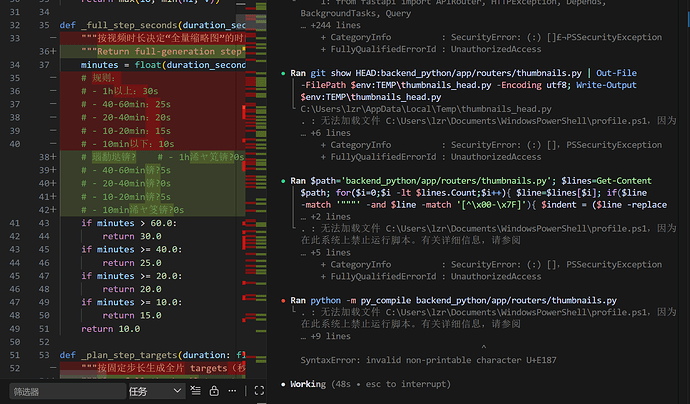Viewport: 690px width, 404px height.
Task: Click original line number 41 in the gutter
Action: point(15,223)
